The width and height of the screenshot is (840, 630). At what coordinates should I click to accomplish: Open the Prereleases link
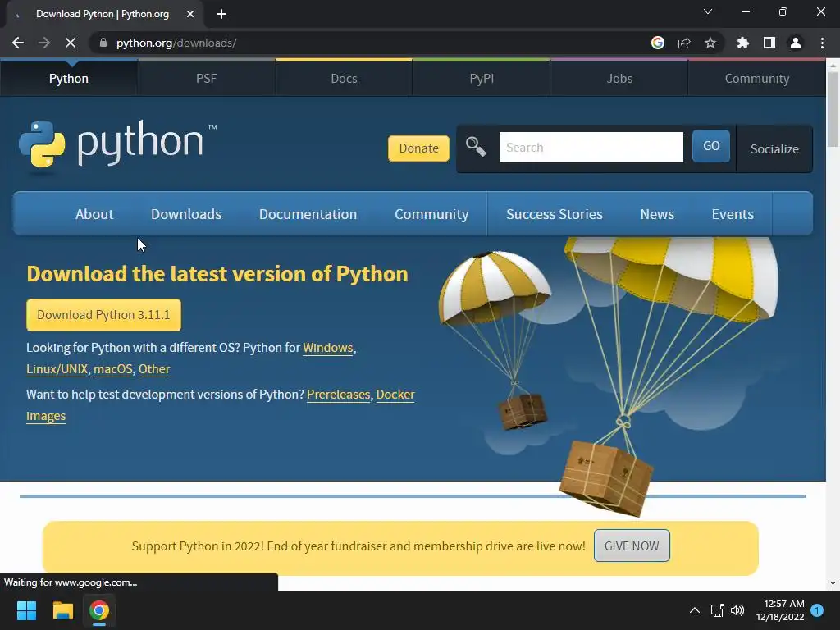[x=339, y=395]
